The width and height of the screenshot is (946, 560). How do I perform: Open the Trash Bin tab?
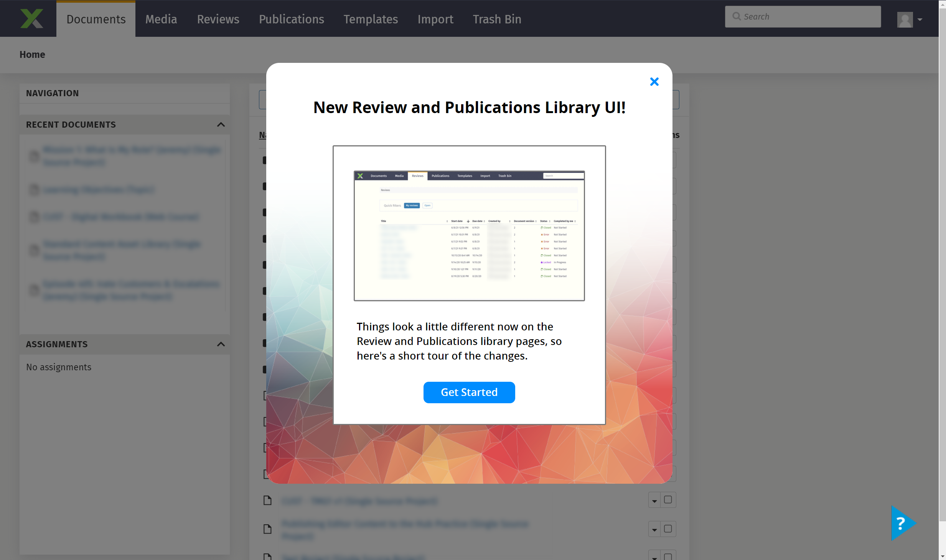(497, 19)
